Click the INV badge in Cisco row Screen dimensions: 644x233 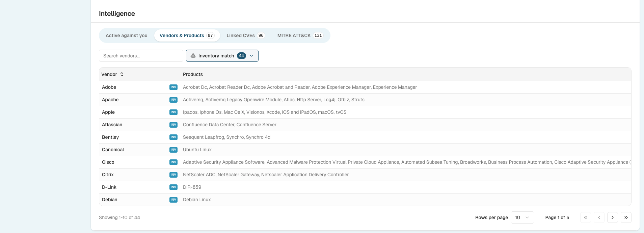click(173, 162)
